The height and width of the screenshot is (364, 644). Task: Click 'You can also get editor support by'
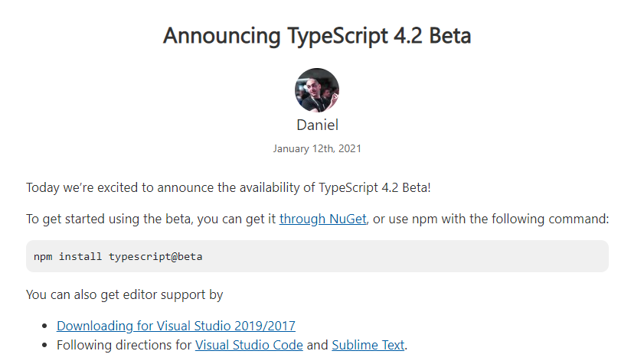click(x=124, y=294)
